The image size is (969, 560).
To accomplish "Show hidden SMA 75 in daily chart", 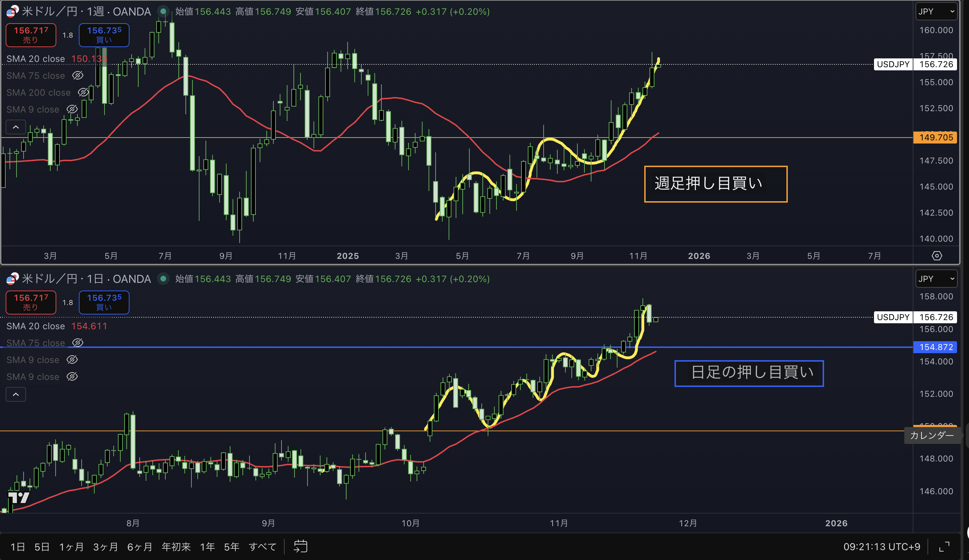I will (78, 343).
